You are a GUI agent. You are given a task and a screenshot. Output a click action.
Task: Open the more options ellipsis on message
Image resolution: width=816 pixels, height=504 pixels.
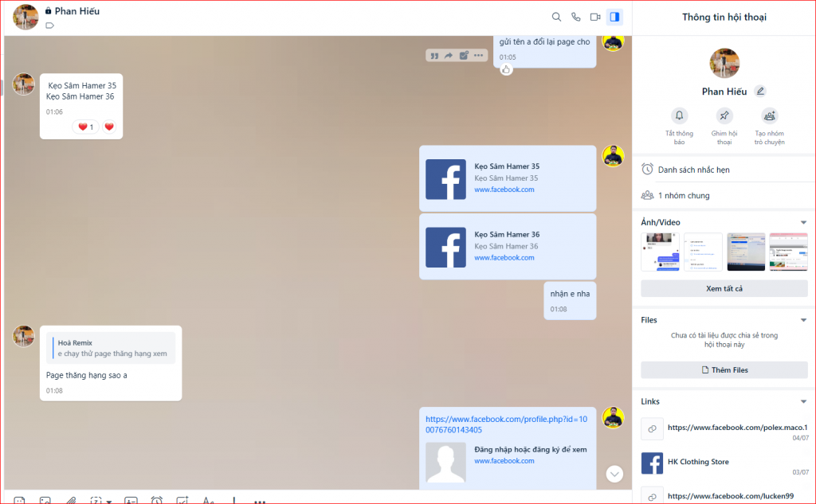point(478,56)
